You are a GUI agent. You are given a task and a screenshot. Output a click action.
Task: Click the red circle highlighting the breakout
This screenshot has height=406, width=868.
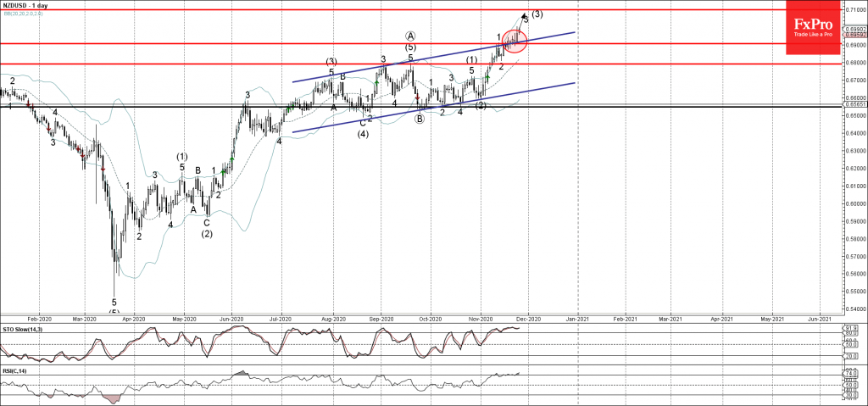[x=515, y=40]
